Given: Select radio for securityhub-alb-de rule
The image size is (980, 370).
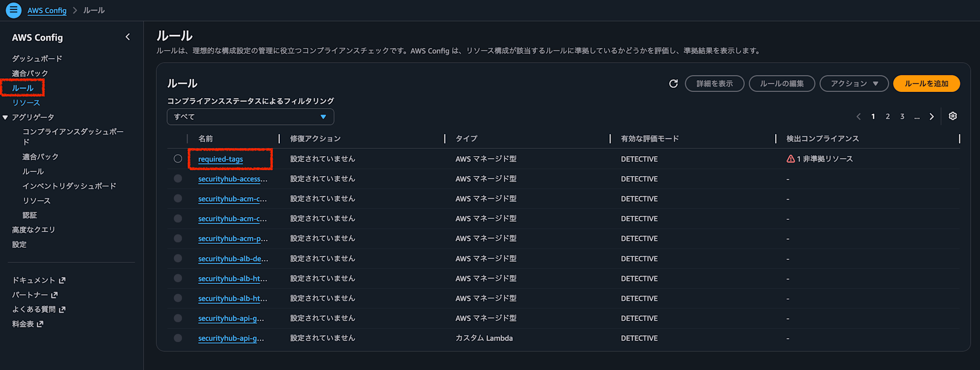Looking at the screenshot, I should click(178, 258).
